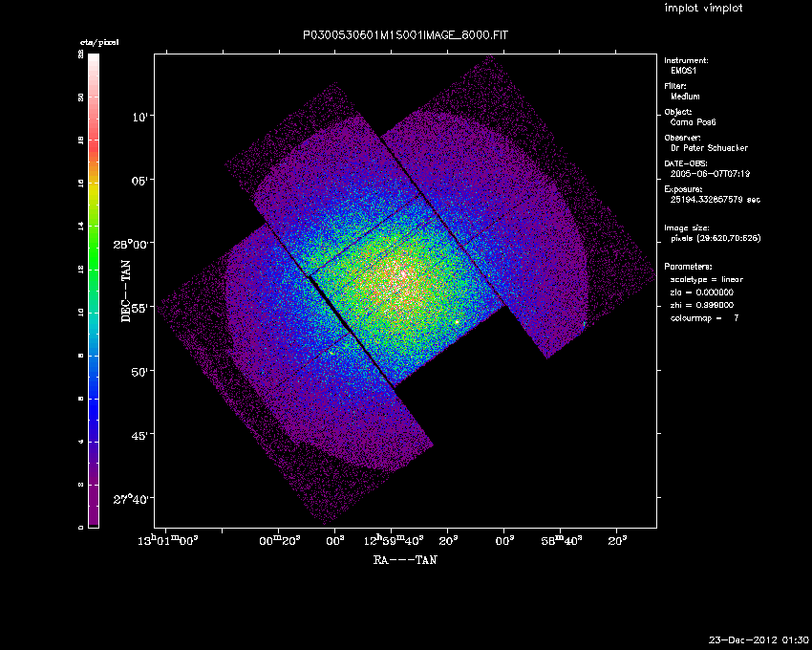Image resolution: width=812 pixels, height=650 pixels.
Task: Click the plot title P0300530601M1S001IMAGE_8000.FIT
Action: pos(405,35)
